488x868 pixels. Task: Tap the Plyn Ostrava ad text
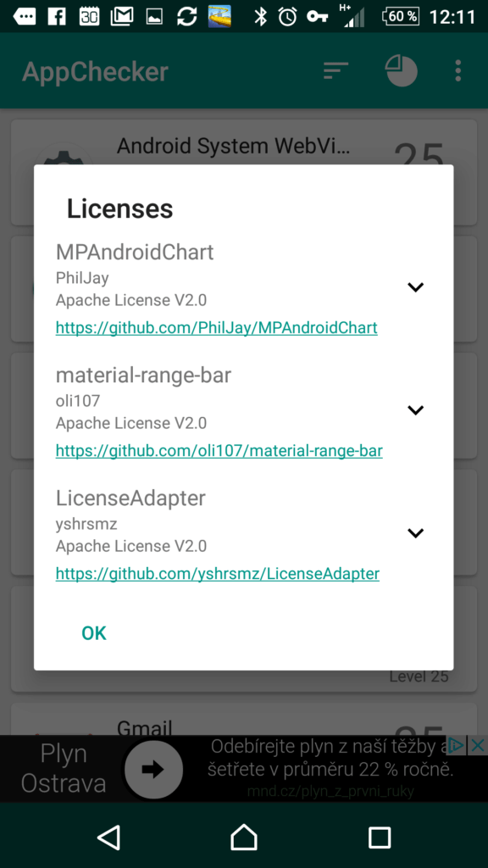[64, 769]
